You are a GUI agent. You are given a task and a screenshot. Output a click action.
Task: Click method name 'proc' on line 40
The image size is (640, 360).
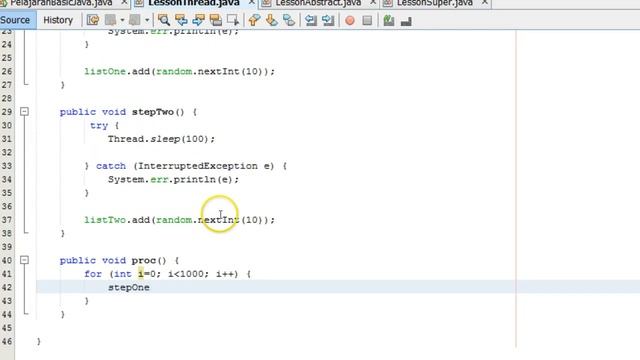click(x=144, y=260)
